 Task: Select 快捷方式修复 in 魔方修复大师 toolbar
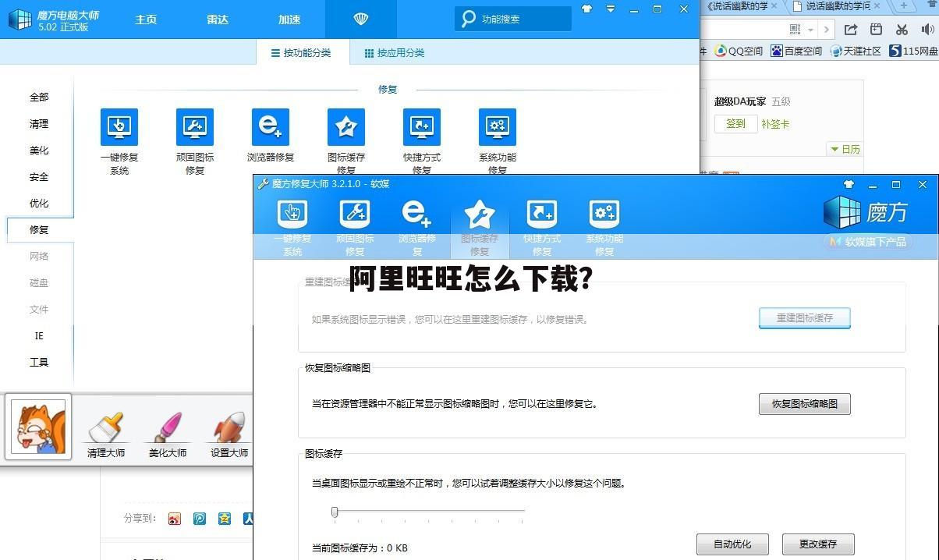point(542,227)
